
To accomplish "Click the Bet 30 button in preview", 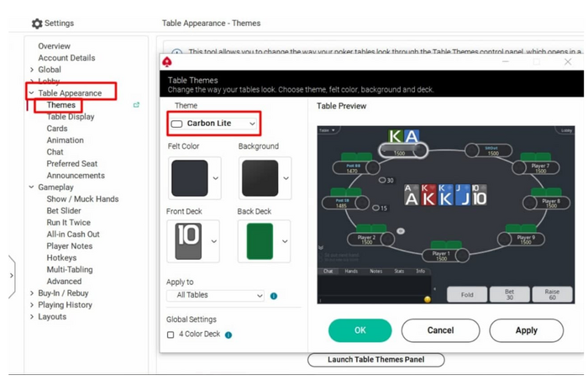I will (x=510, y=295).
